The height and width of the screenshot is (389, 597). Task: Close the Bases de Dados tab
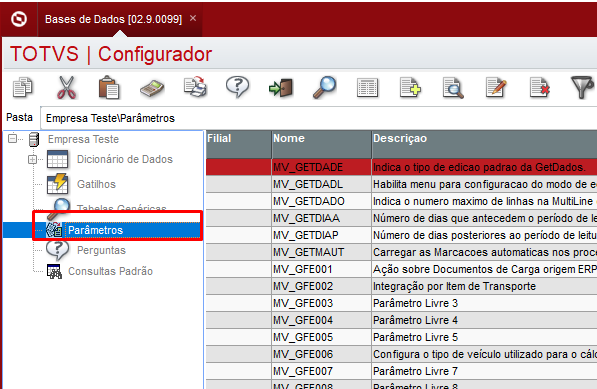tap(193, 18)
